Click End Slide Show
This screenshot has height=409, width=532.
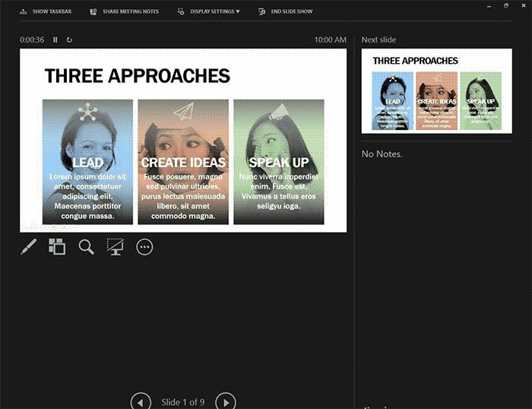click(285, 11)
